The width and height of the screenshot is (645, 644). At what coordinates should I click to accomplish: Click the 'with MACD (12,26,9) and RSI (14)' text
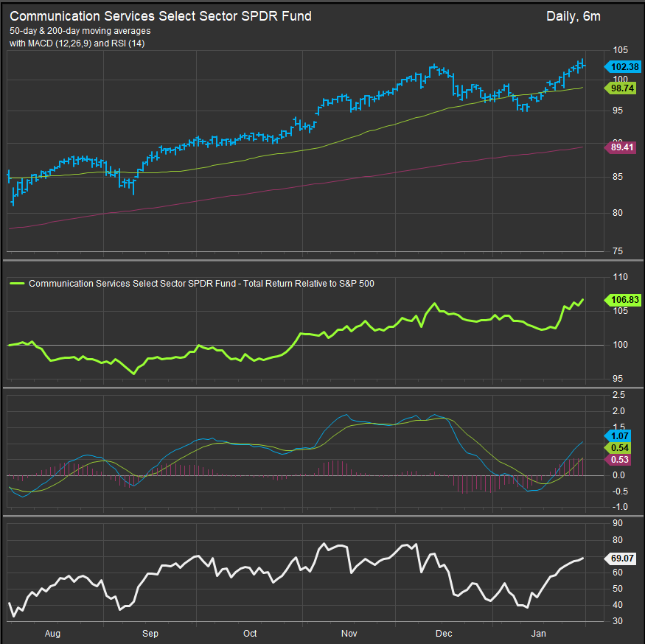click(77, 43)
